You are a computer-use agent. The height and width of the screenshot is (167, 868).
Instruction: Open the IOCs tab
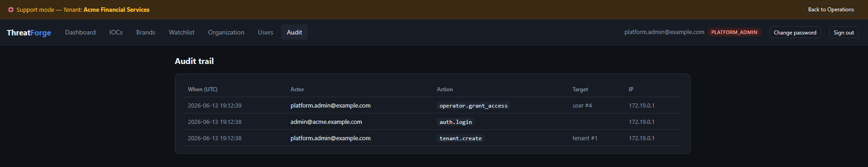[116, 32]
